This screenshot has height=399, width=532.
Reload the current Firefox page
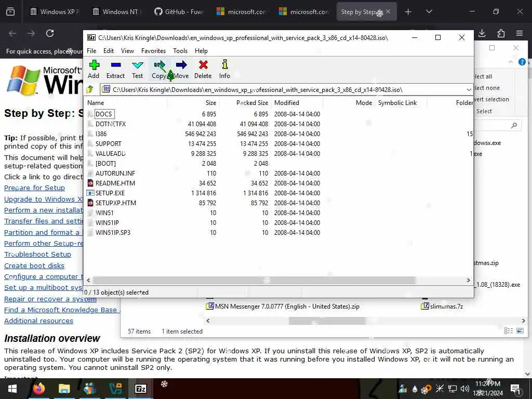pos(50,33)
